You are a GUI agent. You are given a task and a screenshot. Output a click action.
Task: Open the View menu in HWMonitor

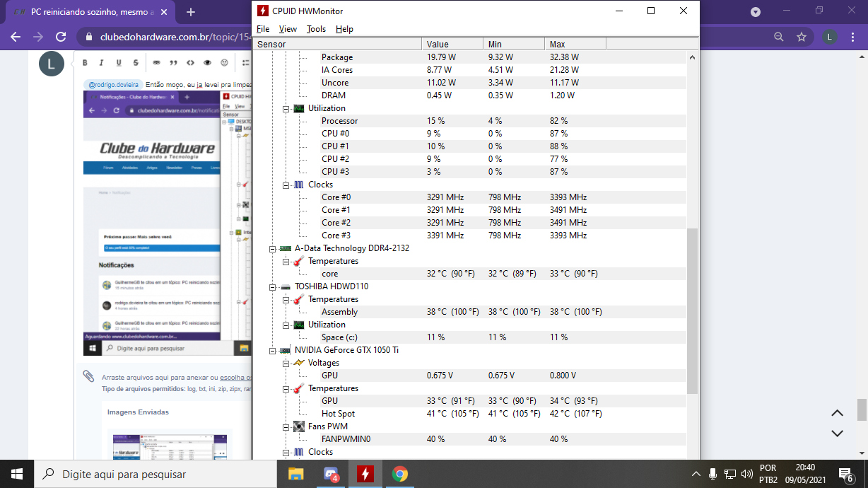[288, 29]
